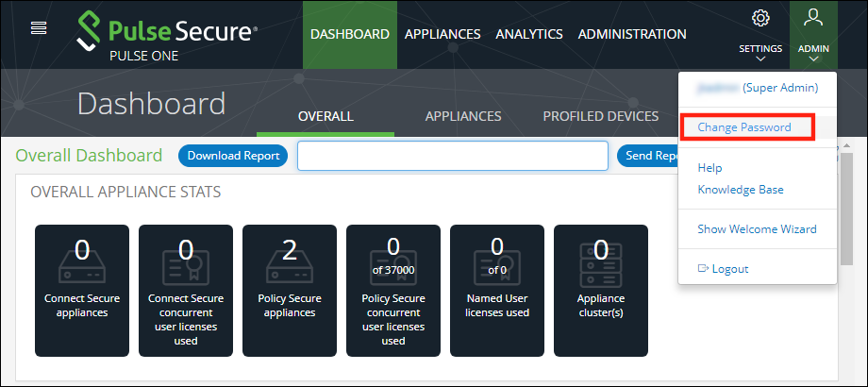868x387 pixels.
Task: Select the Policy Secure appliances tile
Action: click(x=290, y=291)
